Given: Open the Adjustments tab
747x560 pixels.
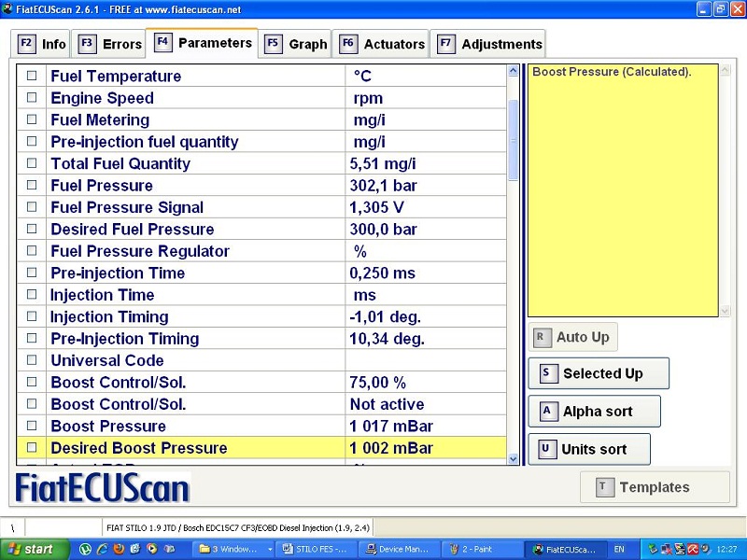Looking at the screenshot, I should 489,44.
